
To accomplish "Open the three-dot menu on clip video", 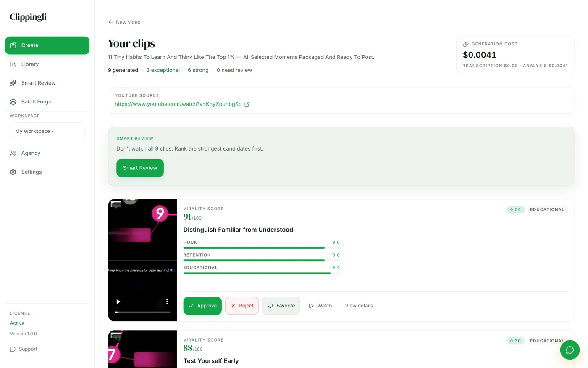I will (x=167, y=302).
